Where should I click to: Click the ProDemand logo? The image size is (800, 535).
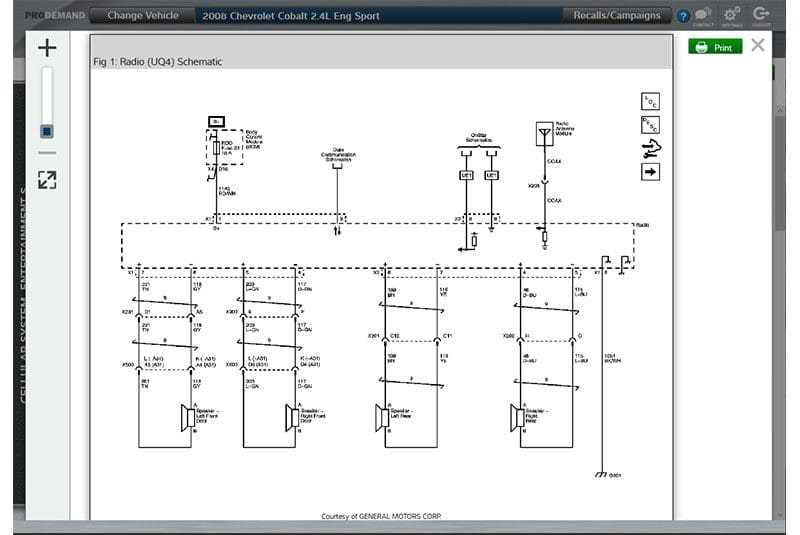tap(55, 16)
